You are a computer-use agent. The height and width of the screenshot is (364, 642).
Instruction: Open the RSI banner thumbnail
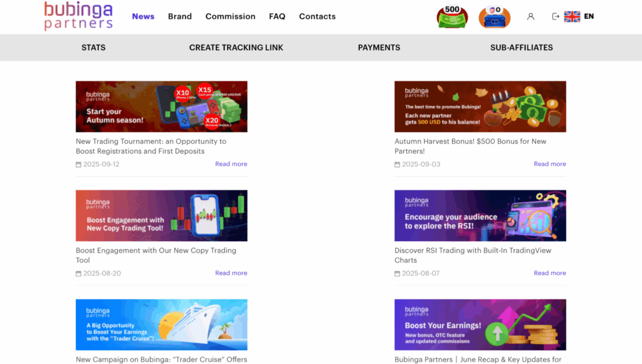pyautogui.click(x=480, y=216)
